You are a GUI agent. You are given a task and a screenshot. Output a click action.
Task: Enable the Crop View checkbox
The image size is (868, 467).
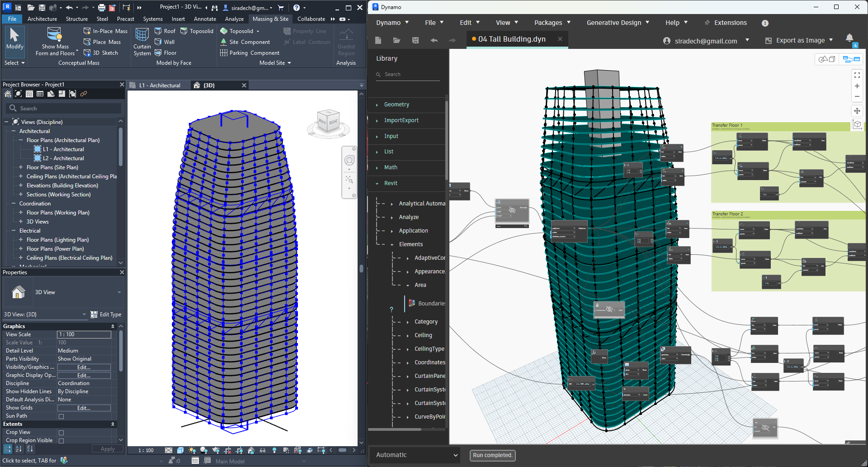click(61, 432)
